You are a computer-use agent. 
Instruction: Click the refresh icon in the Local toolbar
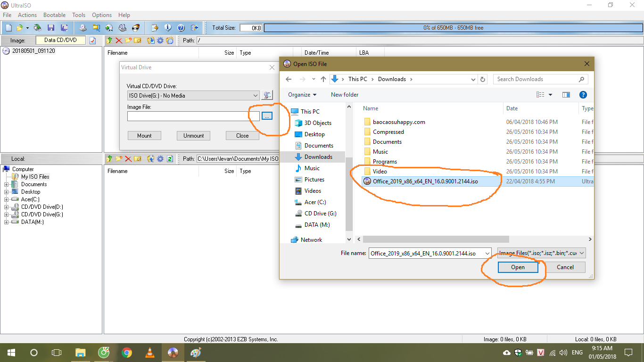(x=170, y=159)
